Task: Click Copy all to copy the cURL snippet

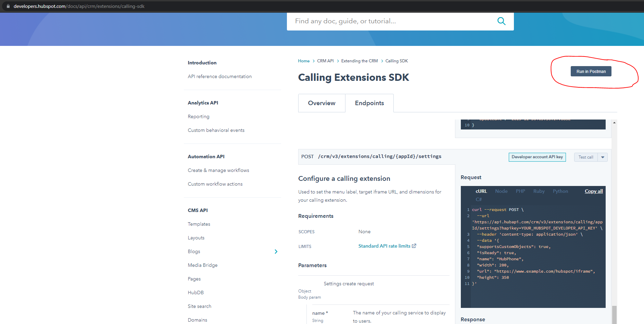Action: pyautogui.click(x=594, y=191)
